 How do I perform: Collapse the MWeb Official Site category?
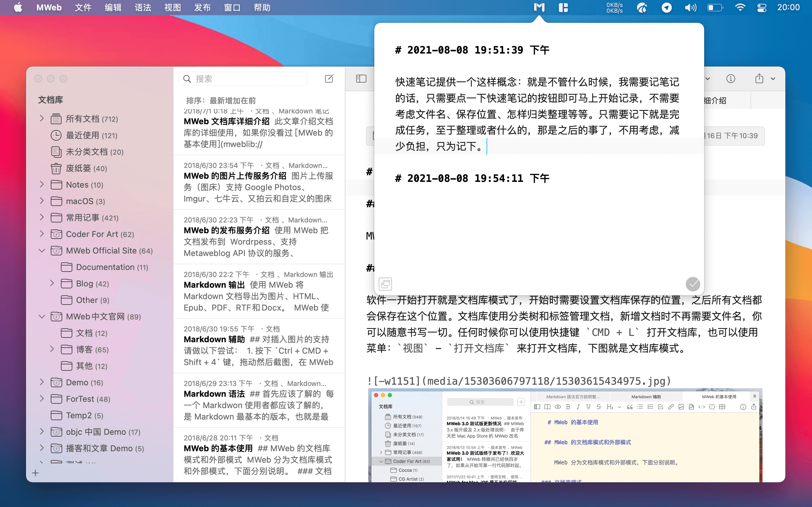click(x=42, y=250)
